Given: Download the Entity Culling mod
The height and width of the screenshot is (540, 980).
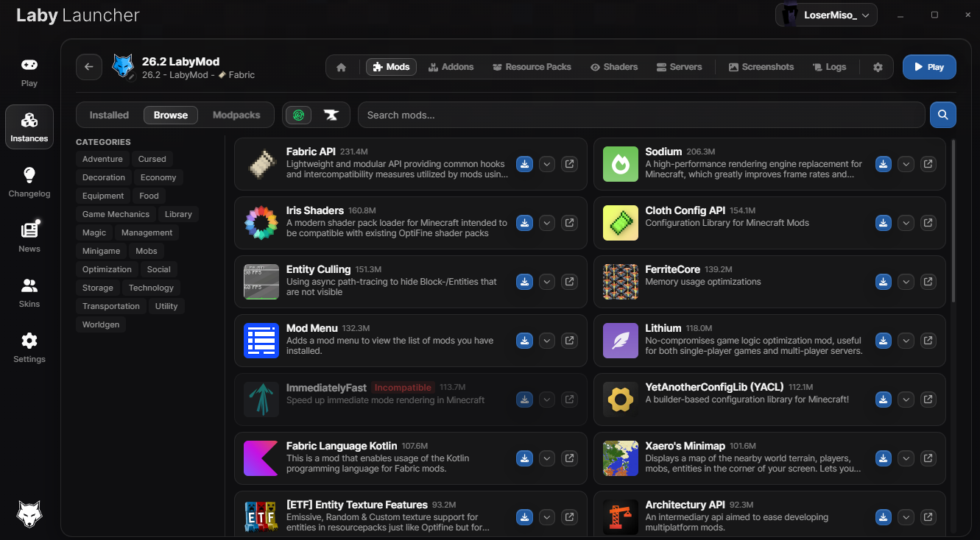Looking at the screenshot, I should (524, 282).
